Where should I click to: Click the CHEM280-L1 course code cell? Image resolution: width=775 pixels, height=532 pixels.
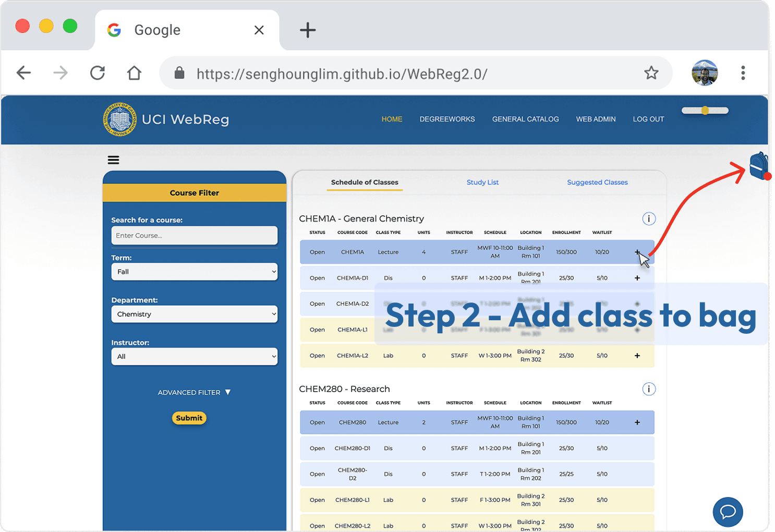[x=353, y=500]
